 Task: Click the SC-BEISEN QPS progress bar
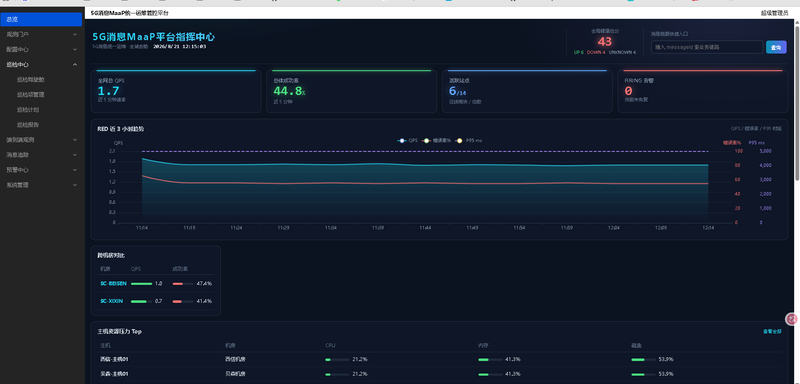tap(141, 284)
